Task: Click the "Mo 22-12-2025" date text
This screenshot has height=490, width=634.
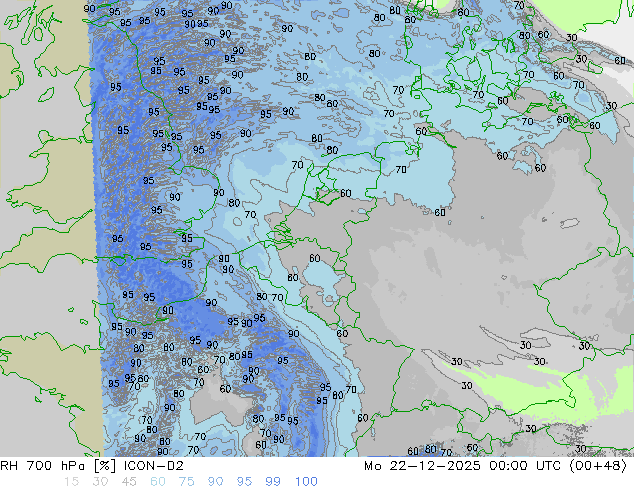Action: (x=422, y=466)
